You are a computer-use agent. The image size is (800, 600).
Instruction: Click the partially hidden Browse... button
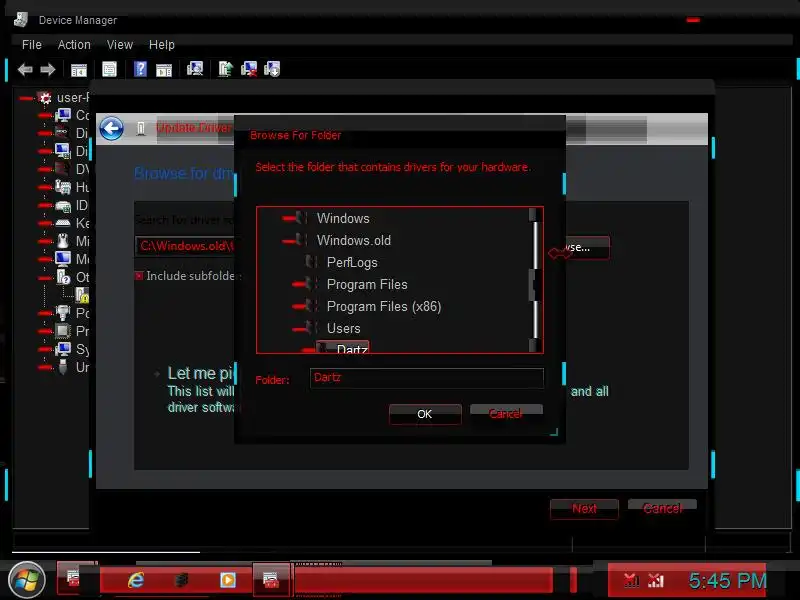[587, 247]
